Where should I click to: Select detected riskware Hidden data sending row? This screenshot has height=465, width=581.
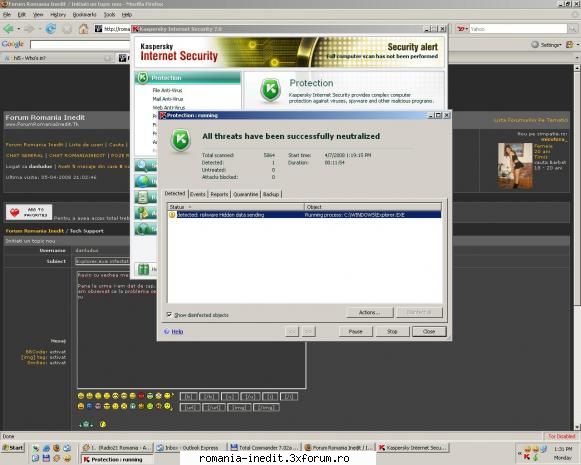(x=305, y=215)
